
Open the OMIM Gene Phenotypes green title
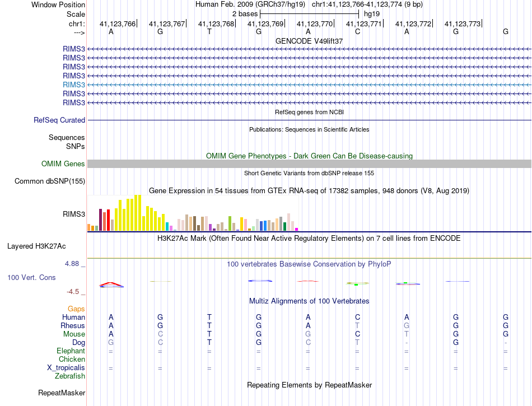[309, 156]
